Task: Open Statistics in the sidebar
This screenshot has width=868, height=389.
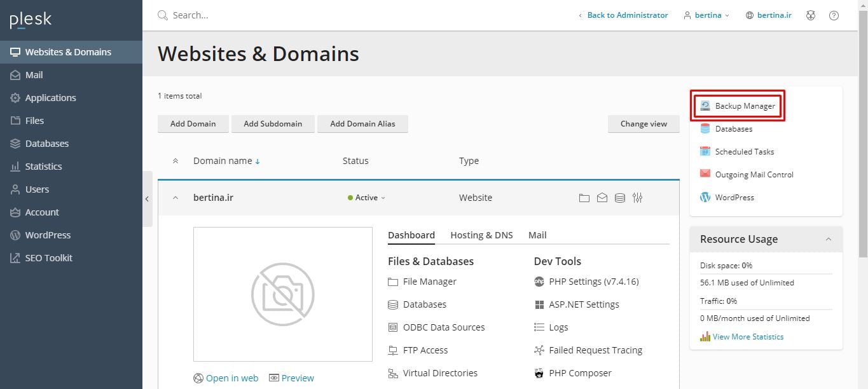Action: [x=71, y=167]
